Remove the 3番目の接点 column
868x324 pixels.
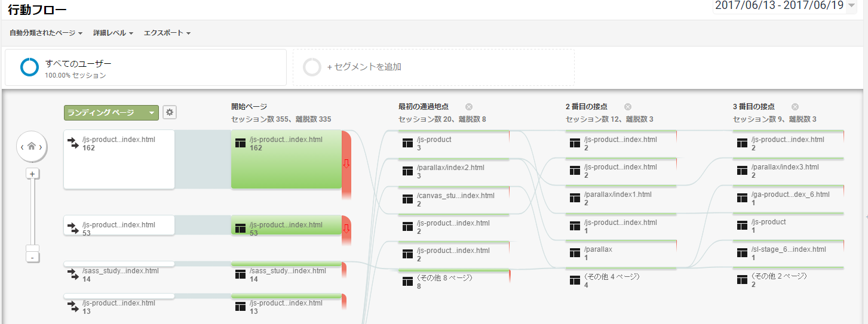(x=795, y=107)
